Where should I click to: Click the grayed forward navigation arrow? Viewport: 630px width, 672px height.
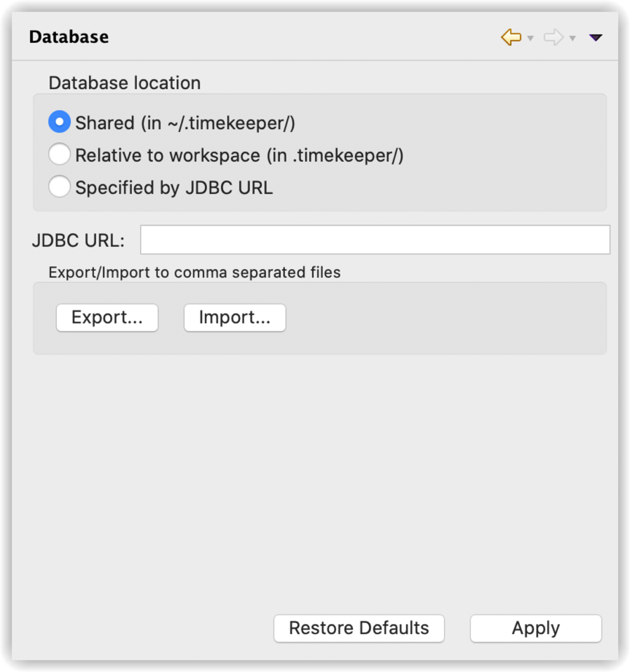553,37
